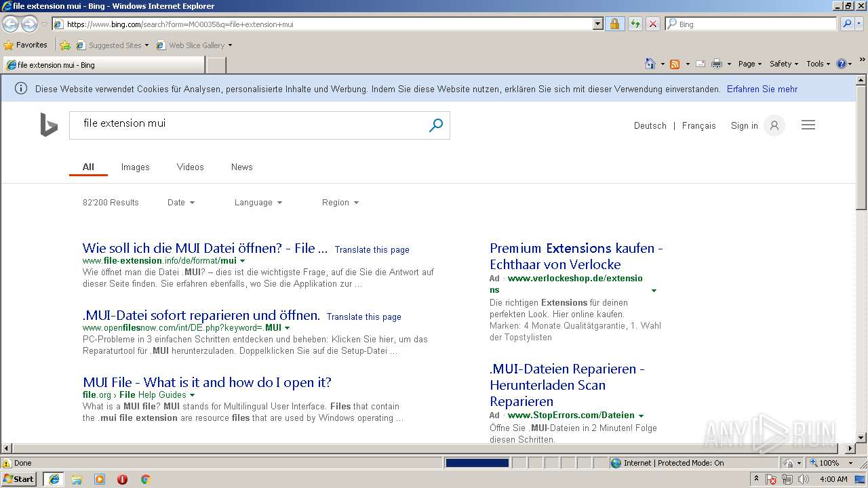
Task: Click the Print toolbar icon
Action: [717, 64]
